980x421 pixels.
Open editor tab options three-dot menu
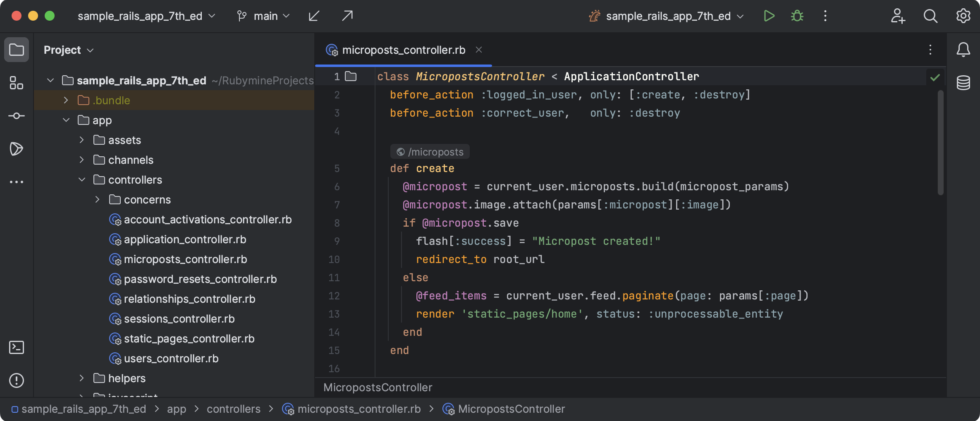tap(930, 50)
